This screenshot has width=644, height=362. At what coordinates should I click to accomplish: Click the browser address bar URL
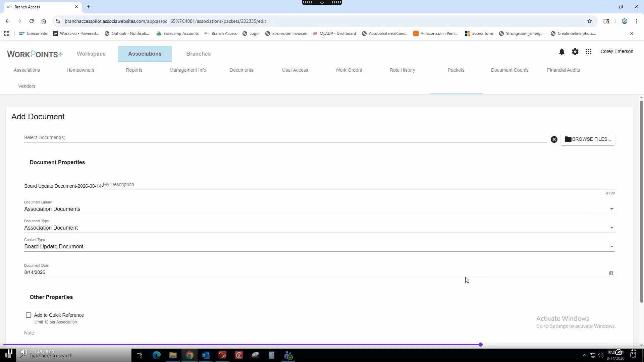165,21
